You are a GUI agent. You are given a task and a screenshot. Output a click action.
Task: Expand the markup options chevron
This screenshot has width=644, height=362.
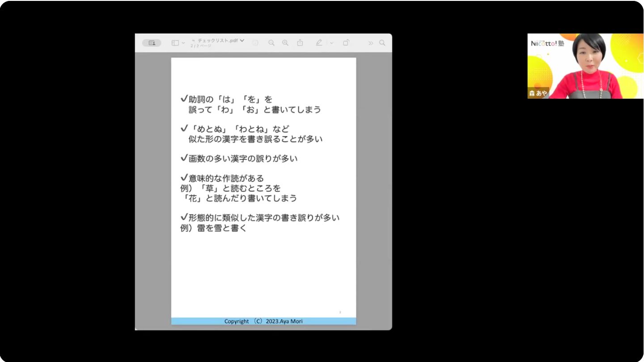pyautogui.click(x=331, y=43)
